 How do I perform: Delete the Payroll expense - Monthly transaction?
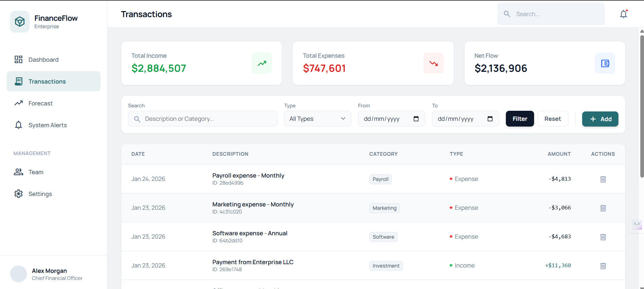603,179
